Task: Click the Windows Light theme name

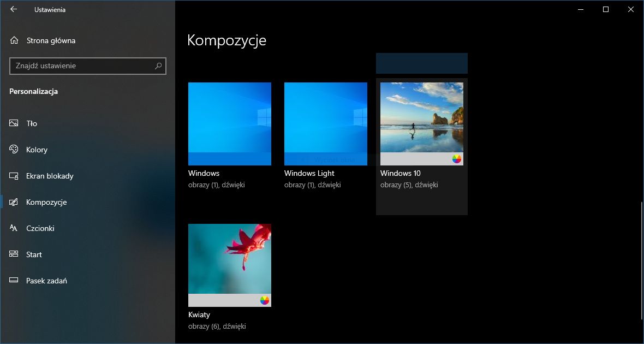Action: [x=309, y=174]
